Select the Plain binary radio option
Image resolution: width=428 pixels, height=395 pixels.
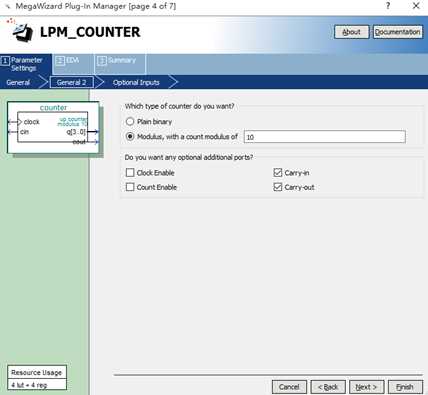pos(130,122)
